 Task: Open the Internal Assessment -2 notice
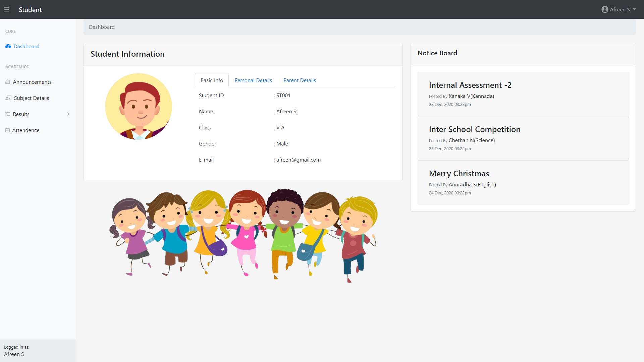click(470, 85)
